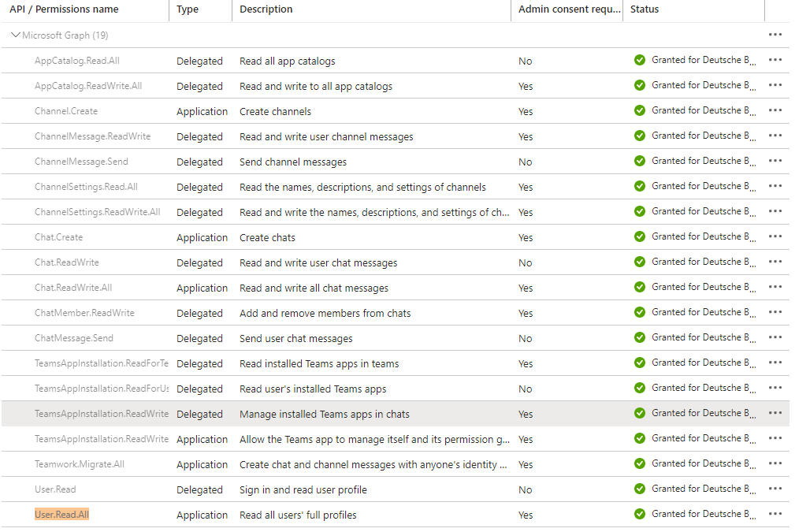Click the Granted for Deutsche status on User.Read row
The image size is (810, 532).
[704, 489]
